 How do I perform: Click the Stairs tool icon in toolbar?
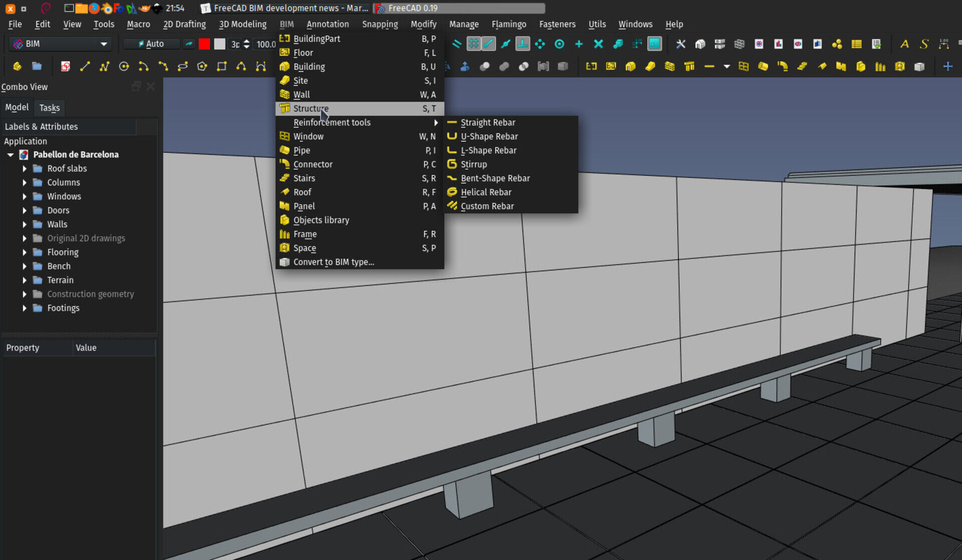coord(802,67)
